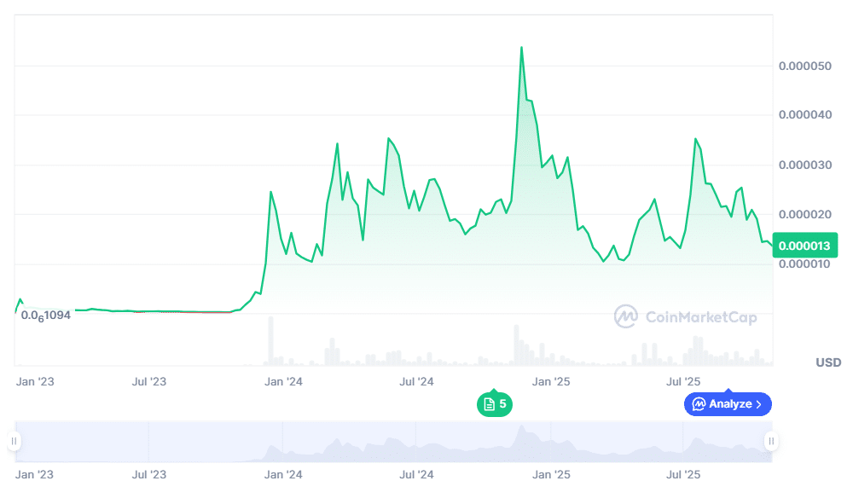Click Jul '23 on the navigator timeline
Screen dimensions: 853x504
(148, 473)
